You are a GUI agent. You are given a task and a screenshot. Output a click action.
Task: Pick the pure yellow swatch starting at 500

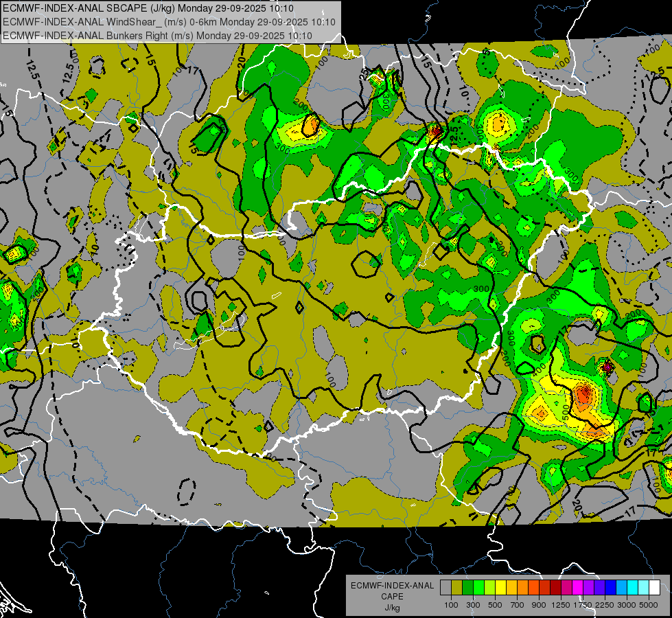tap(500, 588)
